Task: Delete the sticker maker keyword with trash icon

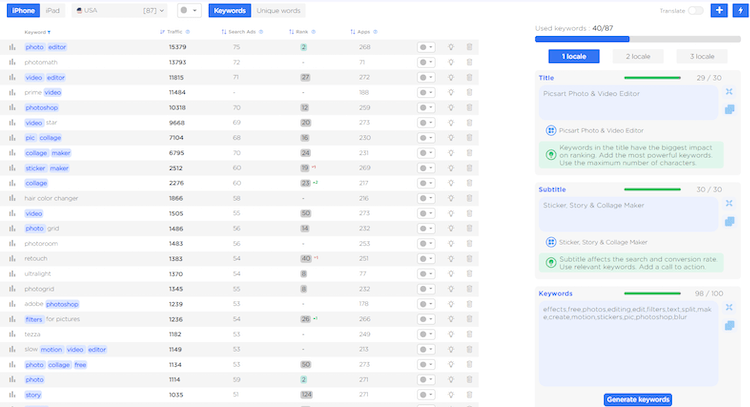Action: 469,168
